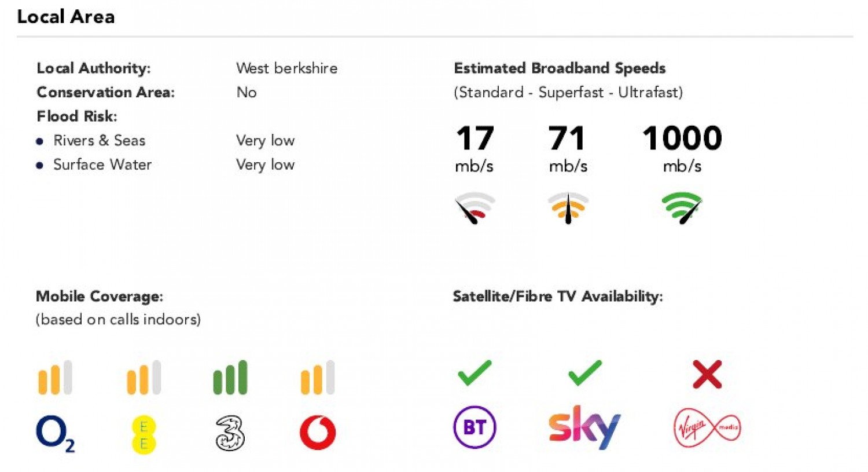The height and width of the screenshot is (472, 868).
Task: Click the Estimated Broadband Speeds heading
Action: click(560, 68)
